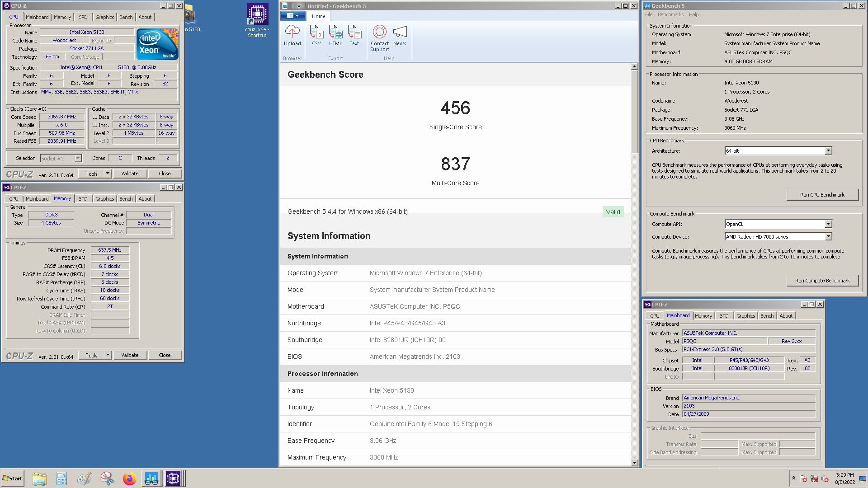This screenshot has width=868, height=488.
Task: Click the Core Speed 3059.87 MHz field
Action: tap(62, 117)
